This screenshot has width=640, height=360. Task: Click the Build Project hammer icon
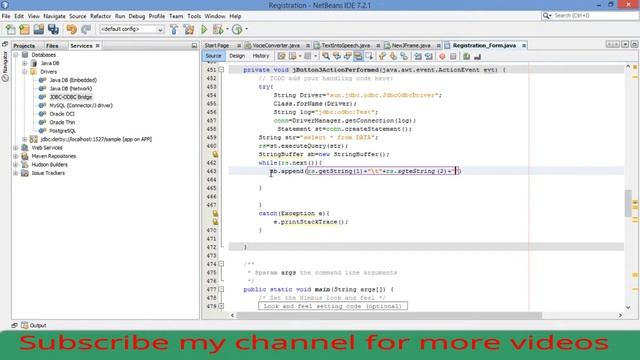174,29
